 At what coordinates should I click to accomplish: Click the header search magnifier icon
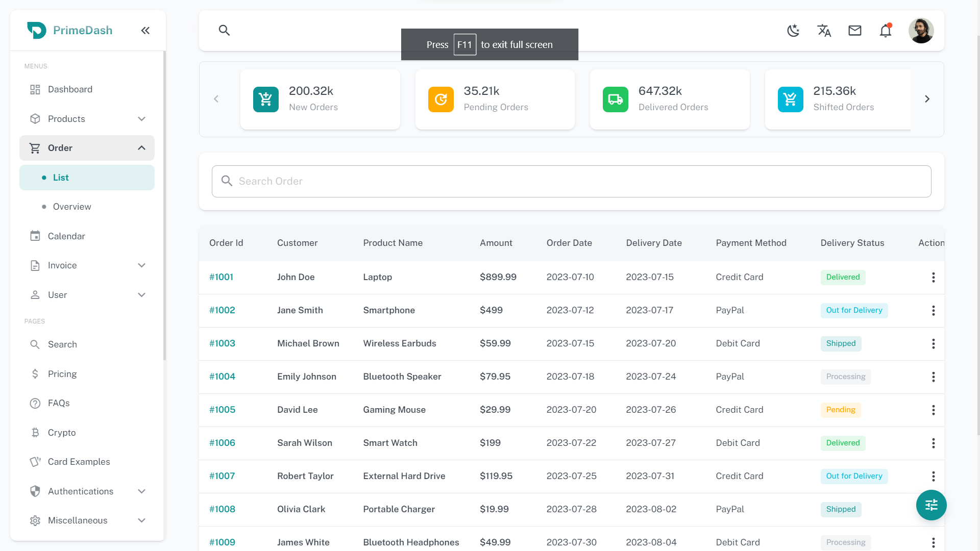[x=224, y=31]
